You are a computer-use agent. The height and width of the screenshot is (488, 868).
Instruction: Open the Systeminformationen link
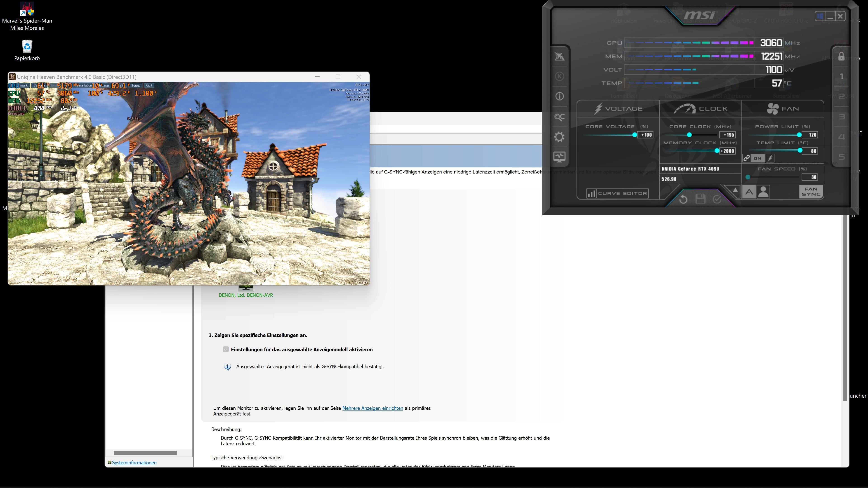[134, 463]
